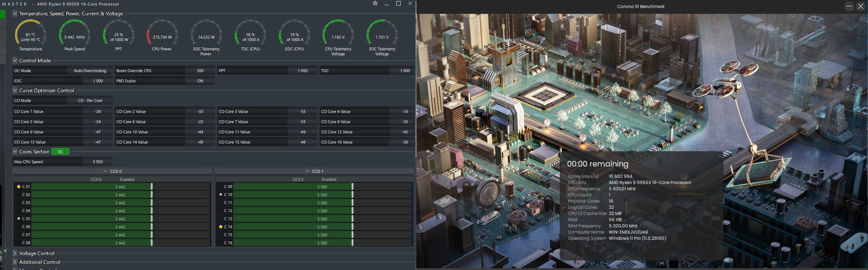The width and height of the screenshot is (868, 270).
Task: Toggle the PBO Scalar ON value
Action: click(200, 81)
